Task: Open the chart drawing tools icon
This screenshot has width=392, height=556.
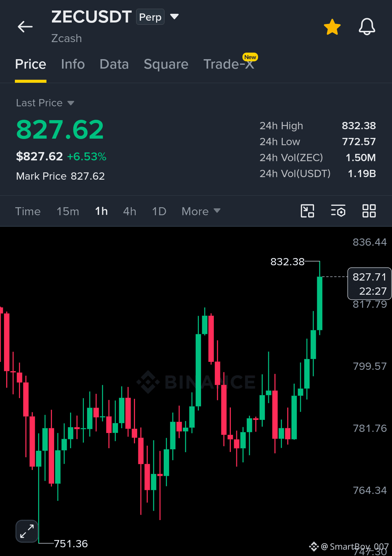Action: click(307, 211)
